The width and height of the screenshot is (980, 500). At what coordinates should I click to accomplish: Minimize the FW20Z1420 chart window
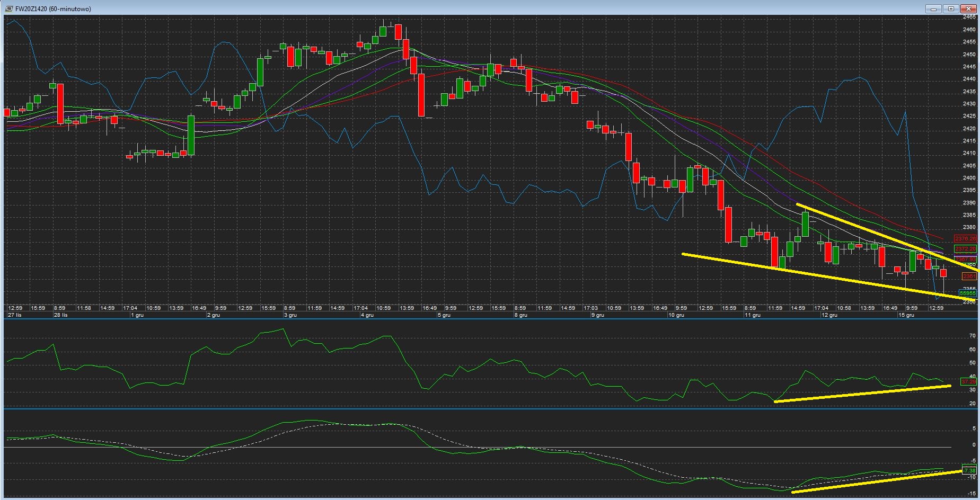tap(933, 9)
